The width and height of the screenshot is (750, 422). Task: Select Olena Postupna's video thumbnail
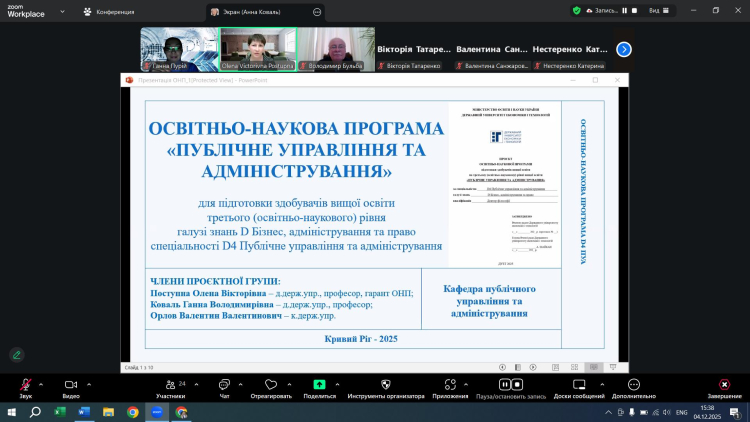click(x=258, y=48)
